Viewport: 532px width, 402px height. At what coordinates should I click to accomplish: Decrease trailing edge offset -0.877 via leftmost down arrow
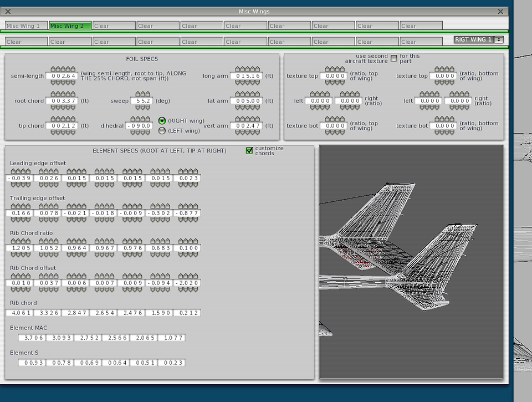tap(181, 220)
